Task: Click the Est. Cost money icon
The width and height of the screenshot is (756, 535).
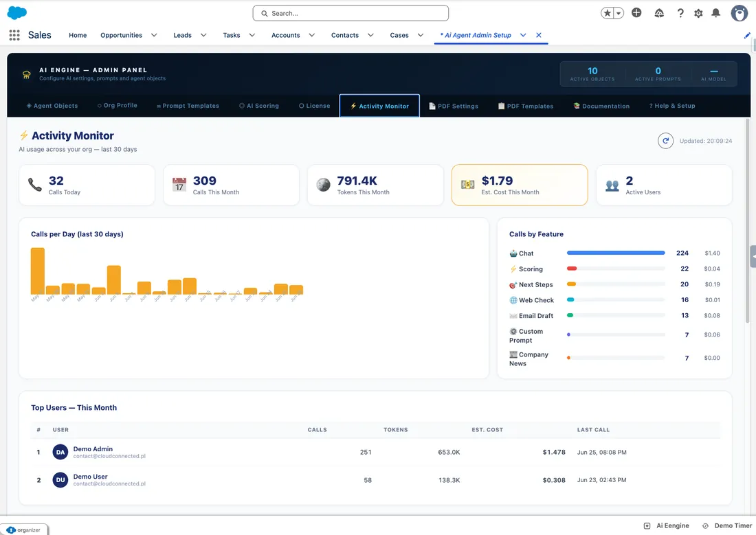Action: pos(467,185)
